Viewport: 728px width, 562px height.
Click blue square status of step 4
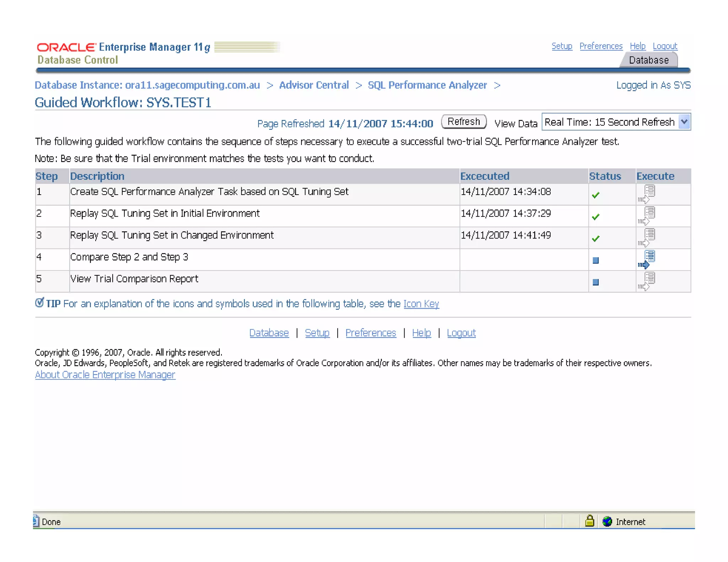pos(596,260)
